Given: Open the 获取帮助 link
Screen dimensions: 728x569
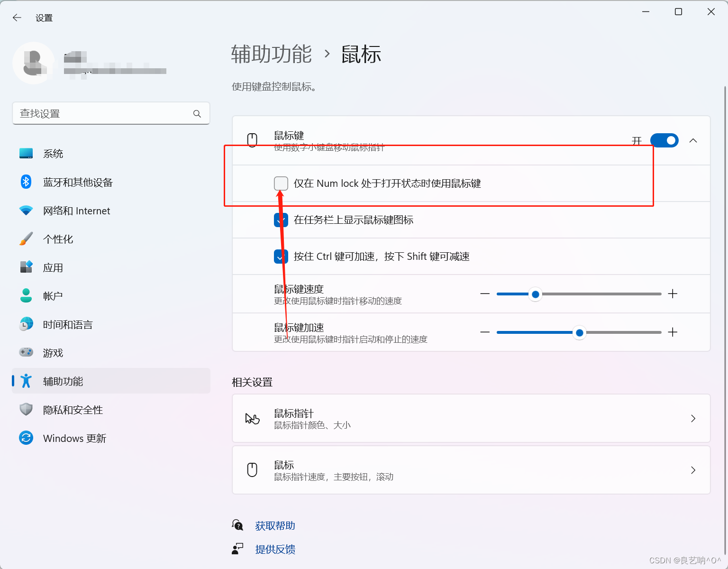Looking at the screenshot, I should (x=275, y=525).
